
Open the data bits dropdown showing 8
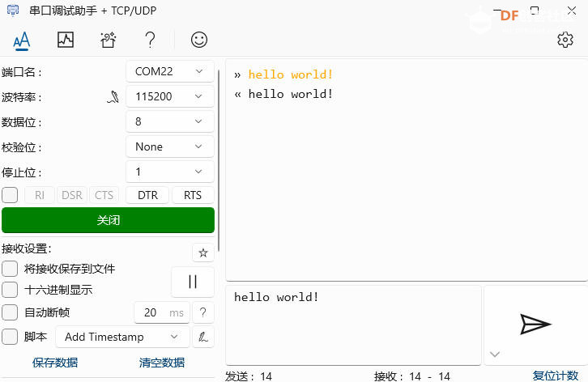170,121
